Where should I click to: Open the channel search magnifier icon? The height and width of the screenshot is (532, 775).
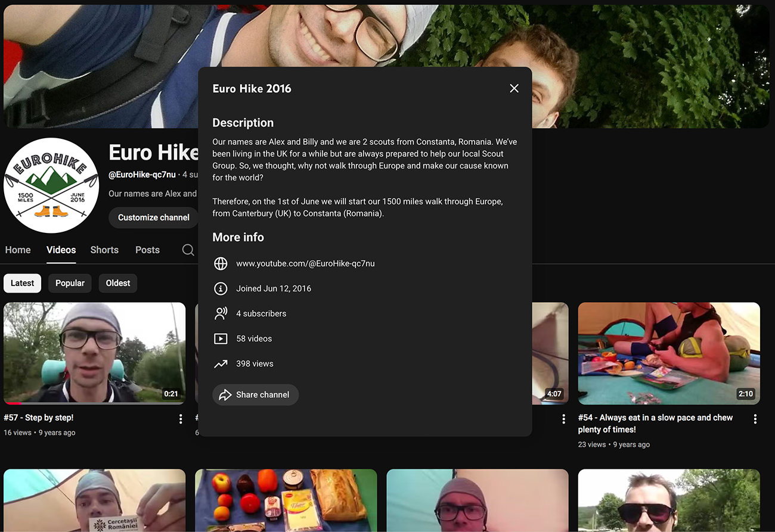click(x=188, y=250)
